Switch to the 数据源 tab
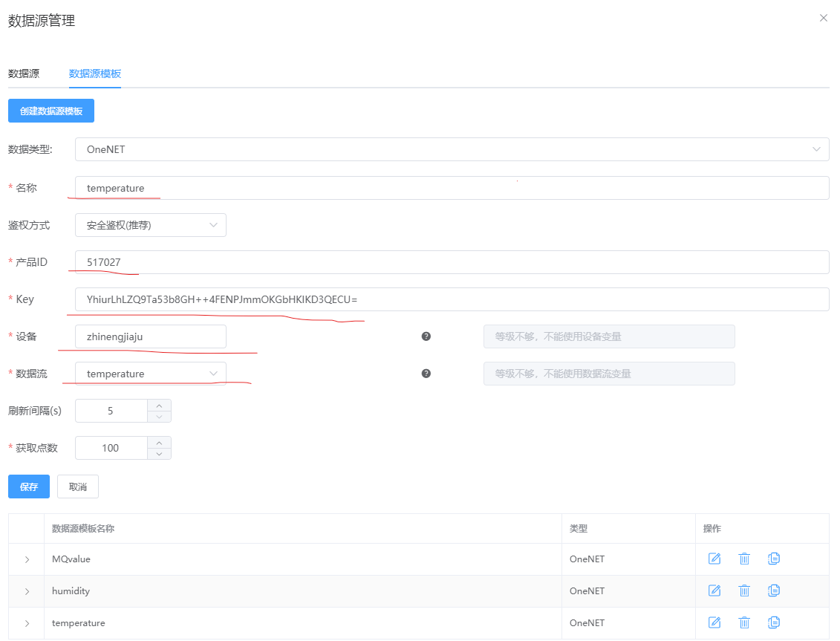This screenshot has height=641, width=840. click(24, 74)
